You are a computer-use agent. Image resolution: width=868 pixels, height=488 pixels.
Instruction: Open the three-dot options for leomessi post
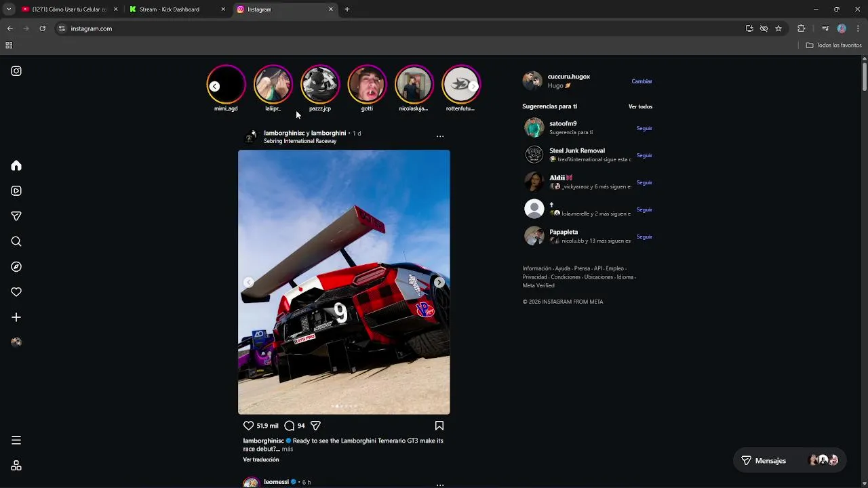[440, 485]
